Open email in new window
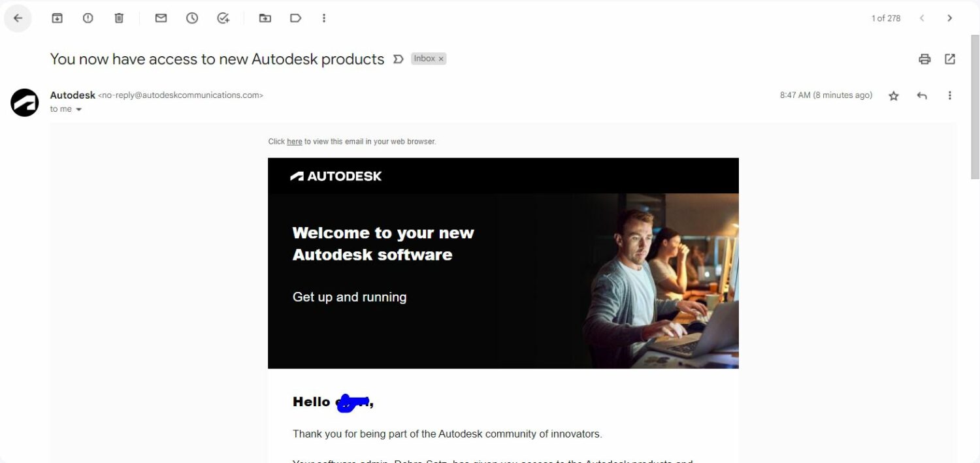Viewport: 980px width, 463px height. point(950,59)
